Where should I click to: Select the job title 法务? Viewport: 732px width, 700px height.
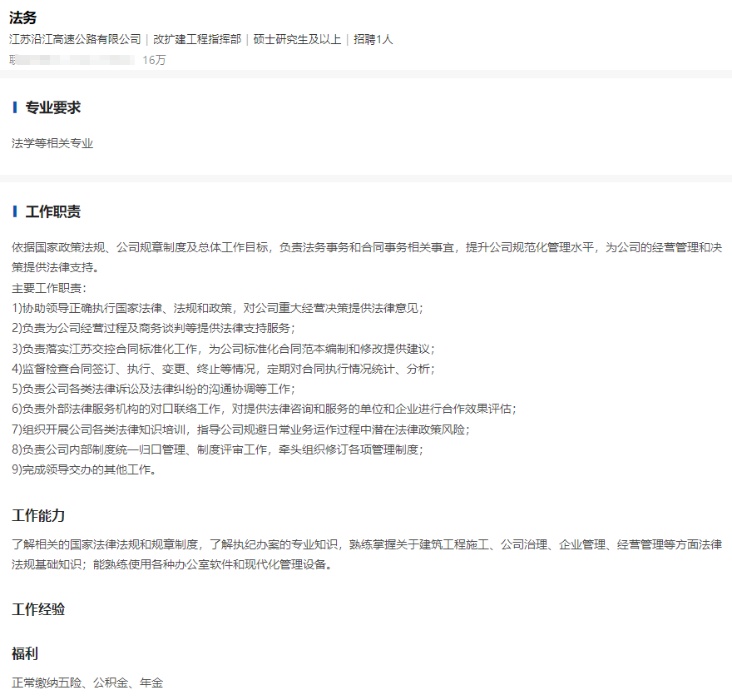tap(21, 15)
